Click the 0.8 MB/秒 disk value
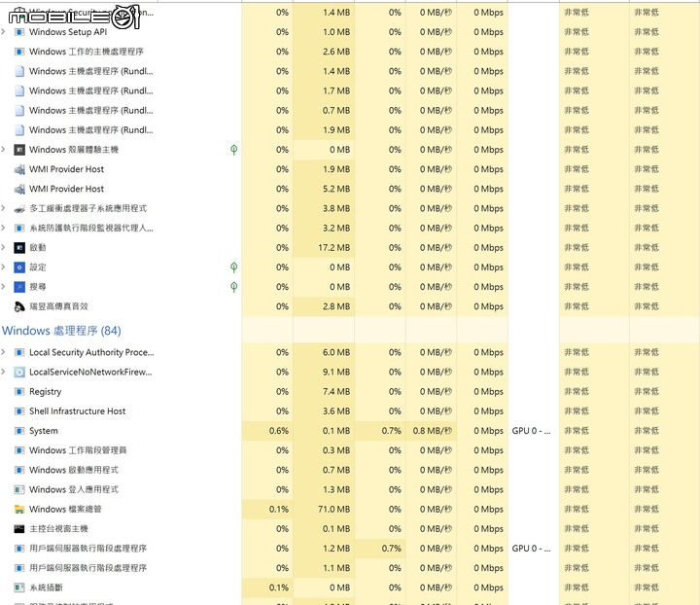Viewport: 700px width, 605px height. click(x=432, y=431)
